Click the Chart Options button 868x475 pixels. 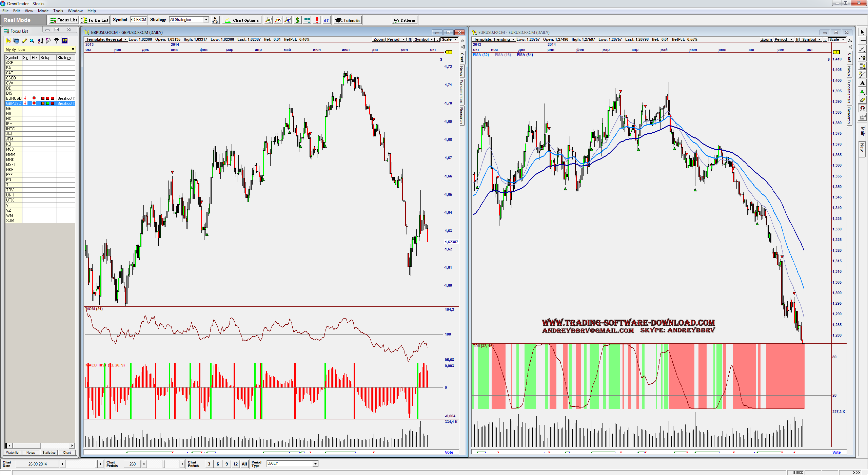pyautogui.click(x=242, y=20)
